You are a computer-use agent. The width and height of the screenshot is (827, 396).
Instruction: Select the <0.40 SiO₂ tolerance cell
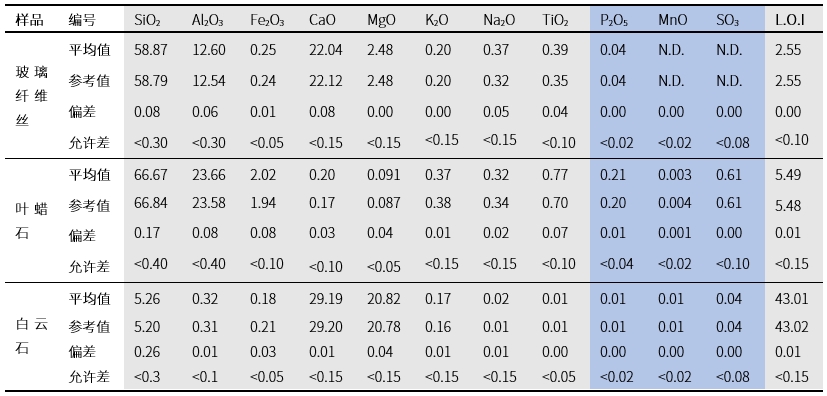pos(151,263)
